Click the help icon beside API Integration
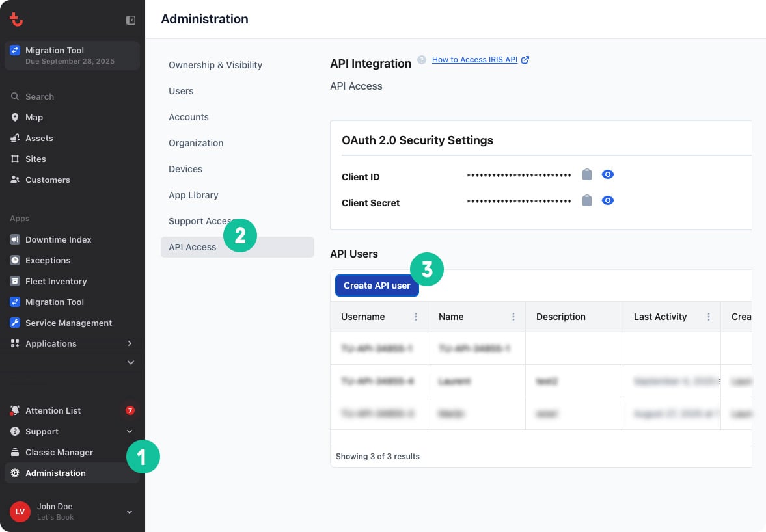Image resolution: width=766 pixels, height=532 pixels. tap(422, 60)
